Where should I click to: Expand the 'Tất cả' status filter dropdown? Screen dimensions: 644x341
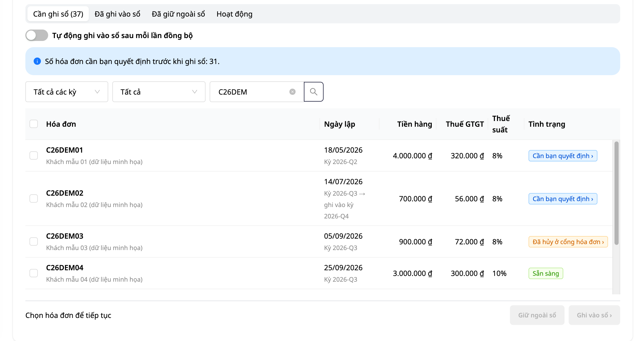(x=159, y=92)
